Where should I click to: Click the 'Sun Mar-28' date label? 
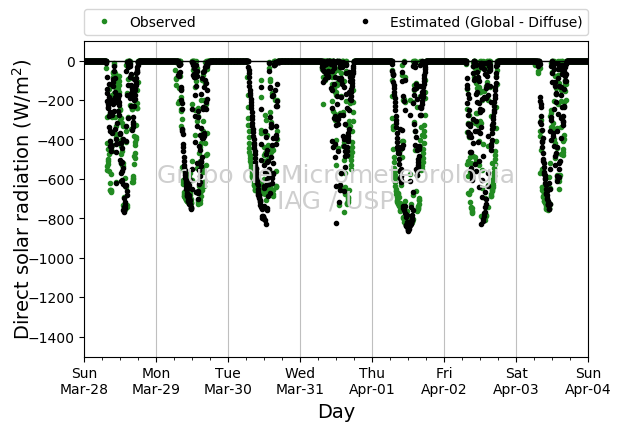click(x=84, y=381)
